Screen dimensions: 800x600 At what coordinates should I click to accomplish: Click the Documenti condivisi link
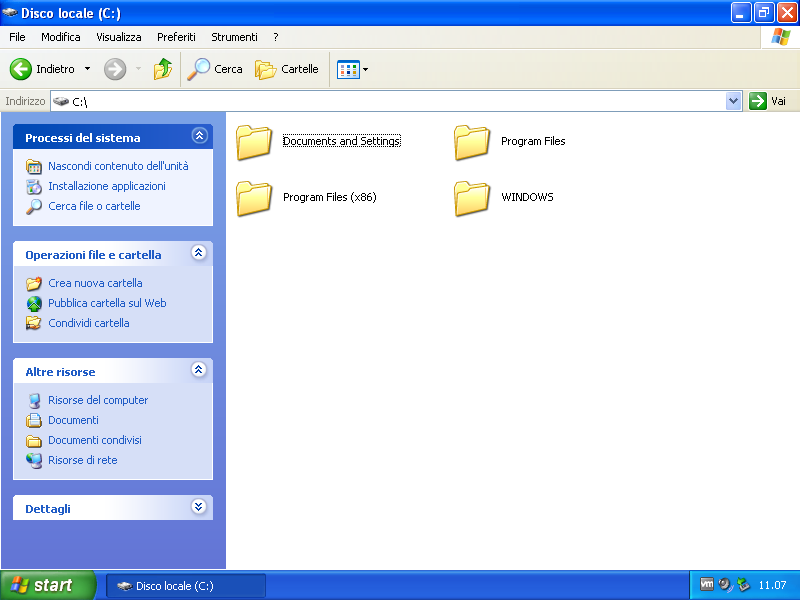pyautogui.click(x=95, y=440)
